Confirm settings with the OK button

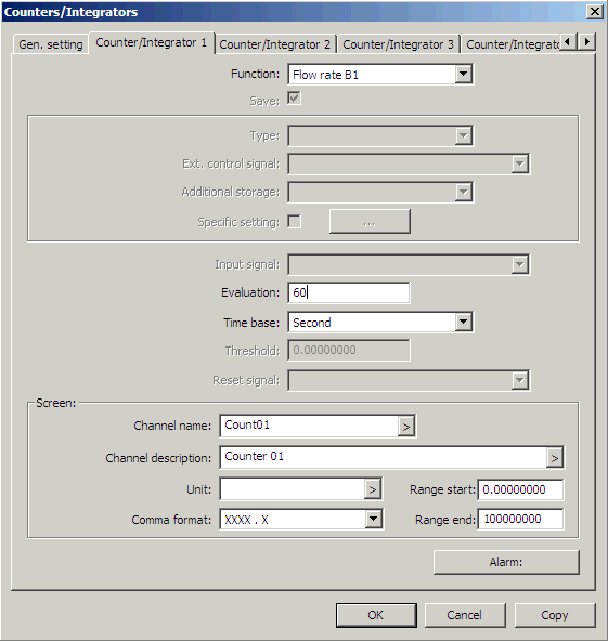pyautogui.click(x=376, y=615)
